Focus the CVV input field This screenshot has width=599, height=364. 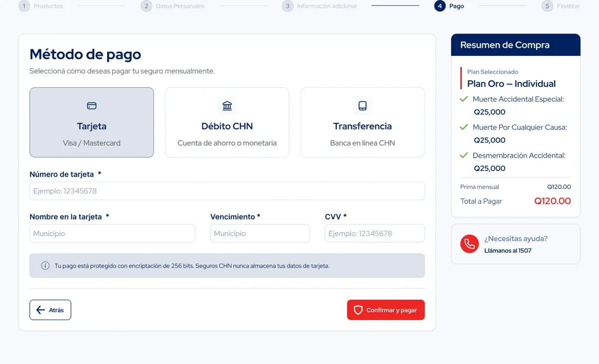(x=375, y=233)
